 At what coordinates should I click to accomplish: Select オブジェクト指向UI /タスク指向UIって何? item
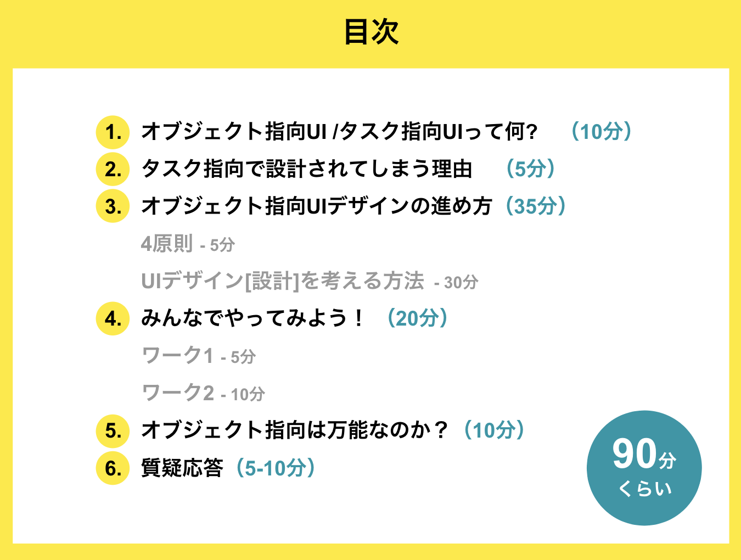click(x=339, y=132)
